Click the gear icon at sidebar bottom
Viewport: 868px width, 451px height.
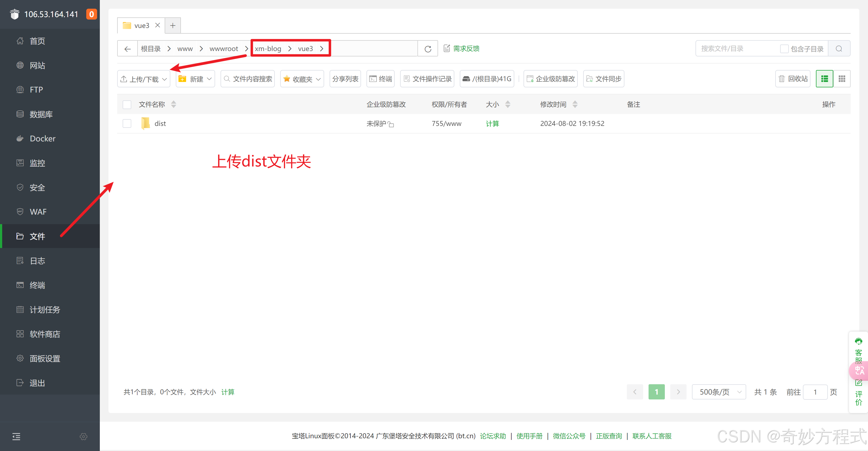point(84,437)
